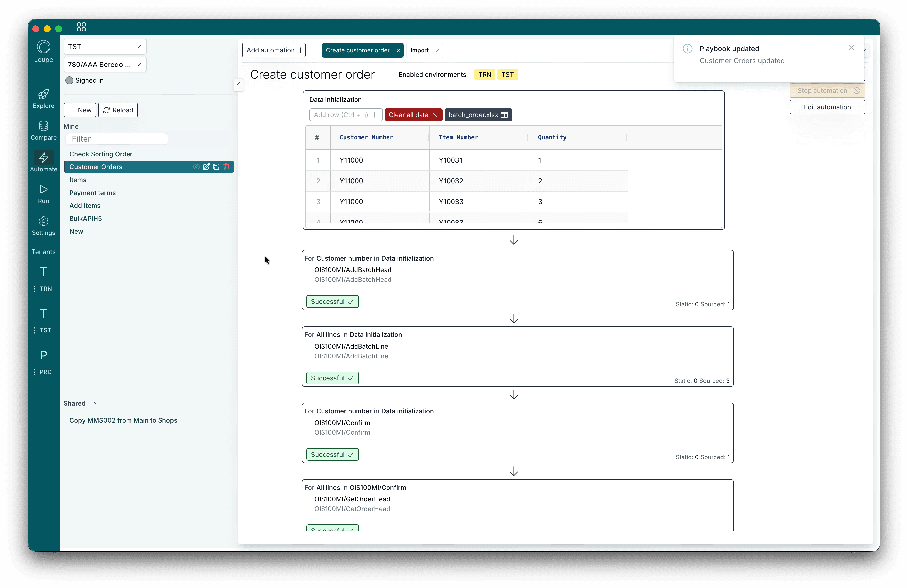The image size is (908, 588).
Task: Select Payment terms in playbook list
Action: point(92,193)
